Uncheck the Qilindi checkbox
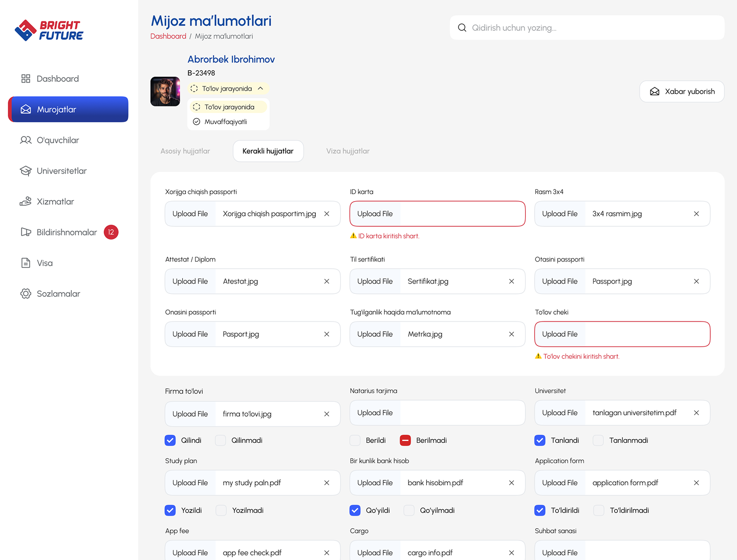This screenshot has width=737, height=560. (x=170, y=440)
